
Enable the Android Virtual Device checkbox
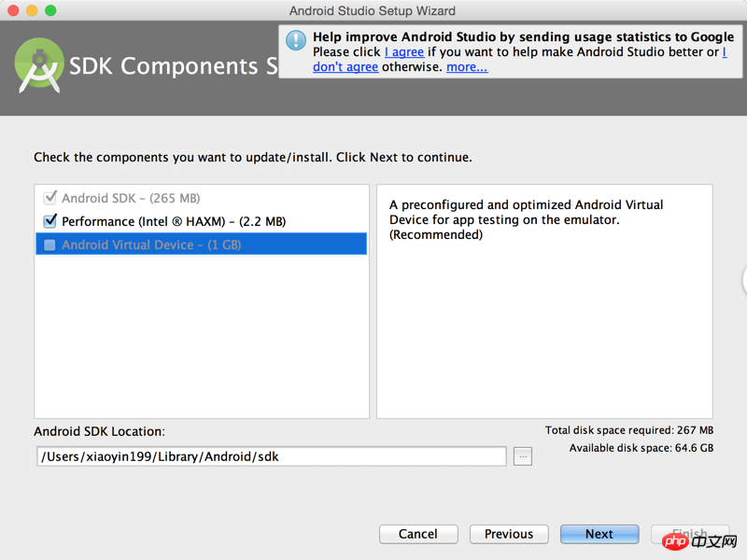click(x=49, y=245)
